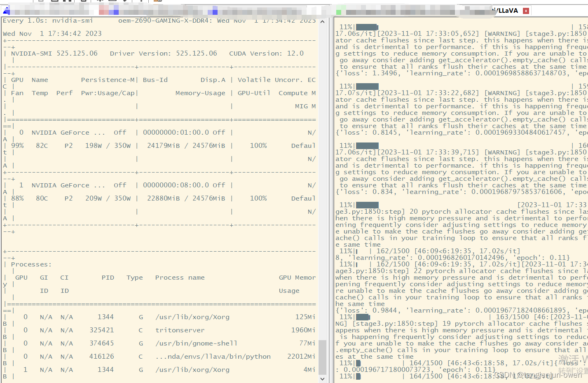Click the left pane scrollbar down arrow

pos(323,379)
